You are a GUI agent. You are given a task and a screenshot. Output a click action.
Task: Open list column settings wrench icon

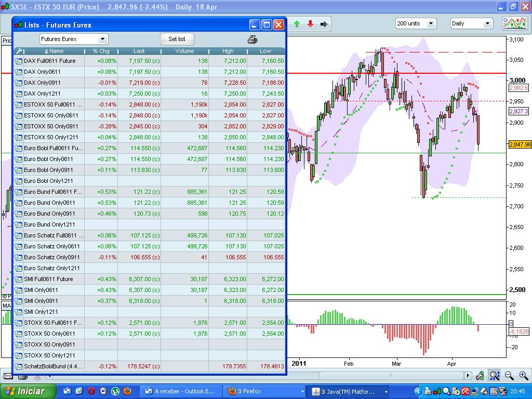(x=19, y=51)
